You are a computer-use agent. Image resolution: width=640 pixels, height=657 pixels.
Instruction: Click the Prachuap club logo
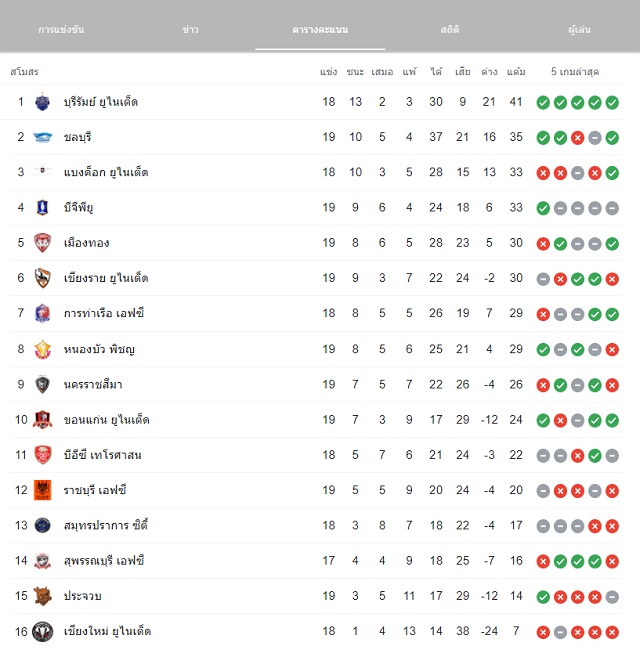[42, 596]
